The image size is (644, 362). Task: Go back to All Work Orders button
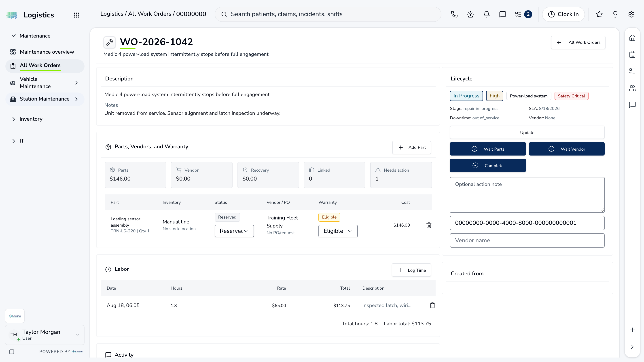point(578,42)
